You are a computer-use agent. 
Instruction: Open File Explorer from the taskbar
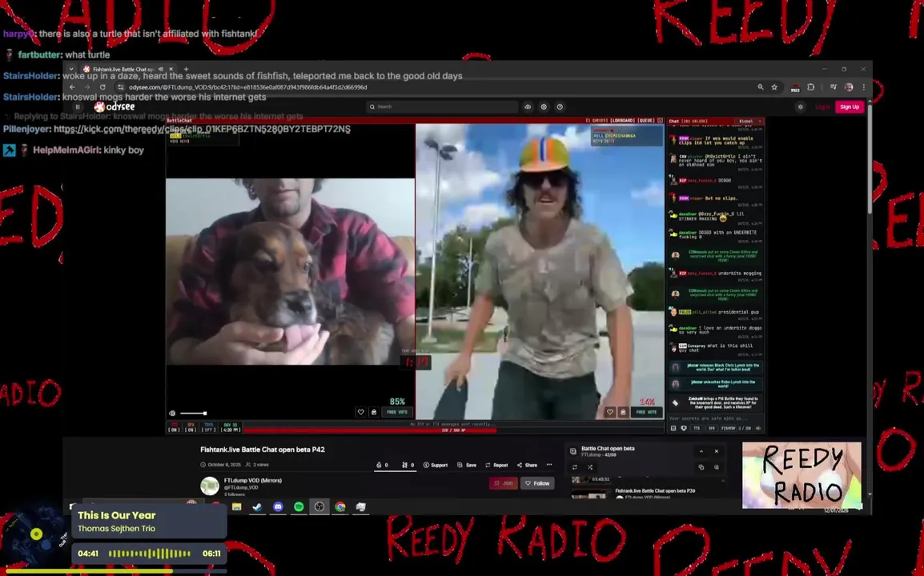[236, 506]
